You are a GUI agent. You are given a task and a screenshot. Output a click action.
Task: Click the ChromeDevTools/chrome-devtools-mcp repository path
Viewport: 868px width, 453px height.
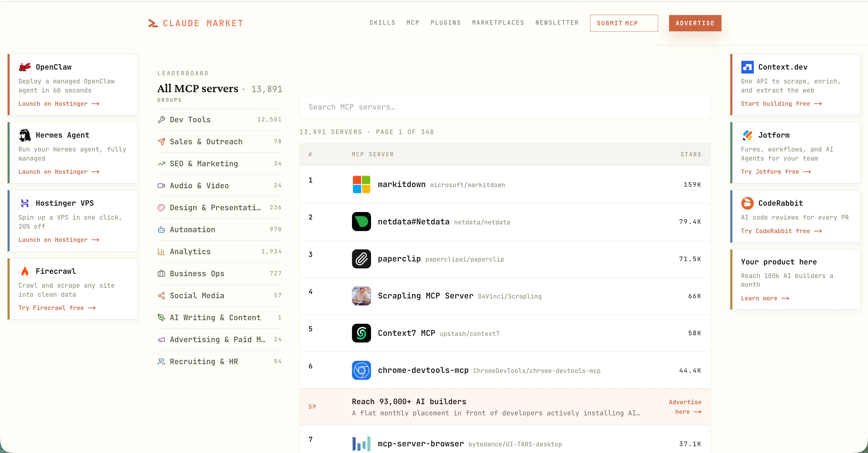(x=537, y=371)
